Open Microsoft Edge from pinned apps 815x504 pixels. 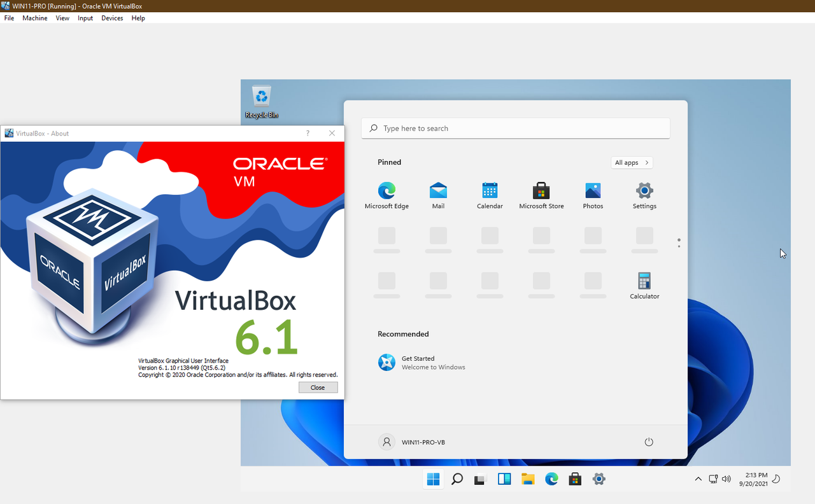pos(386,195)
